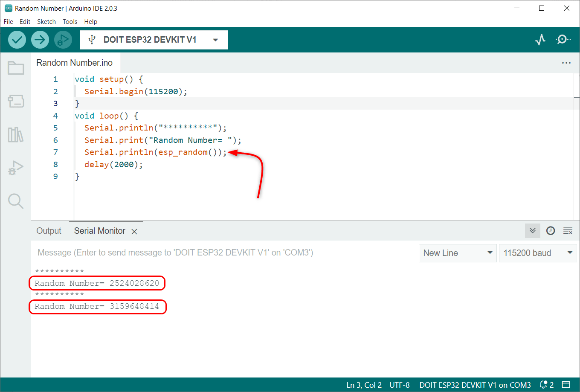The width and height of the screenshot is (580, 392).
Task: Change the baud rate from 115200
Action: [537, 253]
